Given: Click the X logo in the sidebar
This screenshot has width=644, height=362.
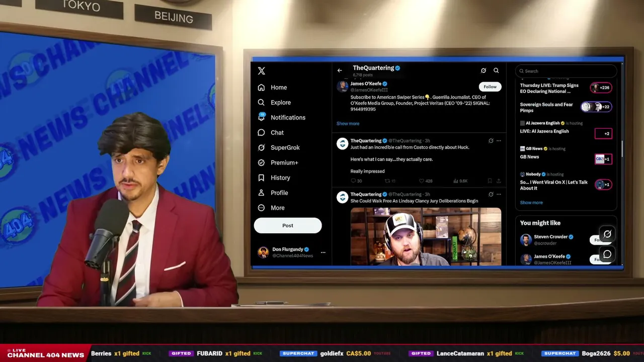Looking at the screenshot, I should (x=261, y=71).
